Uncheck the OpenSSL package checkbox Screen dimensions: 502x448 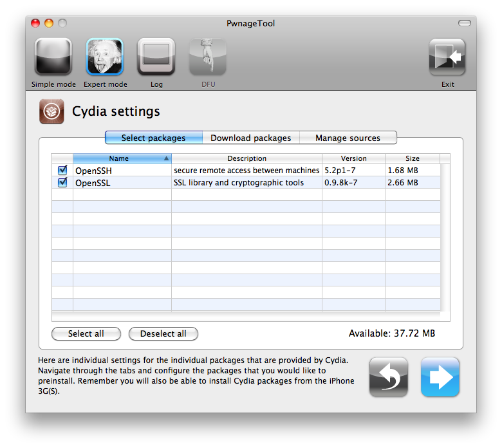click(62, 182)
